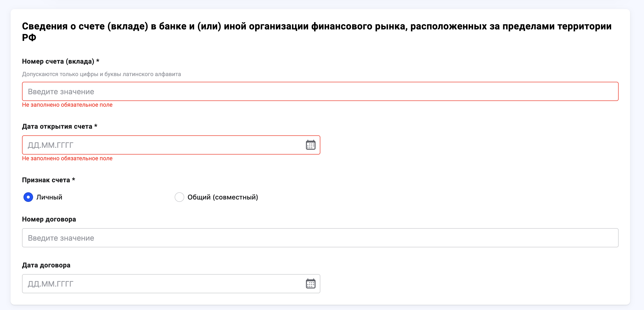Focus the Номер договора input field
Viewport: 644px width, 310px height.
(320, 238)
